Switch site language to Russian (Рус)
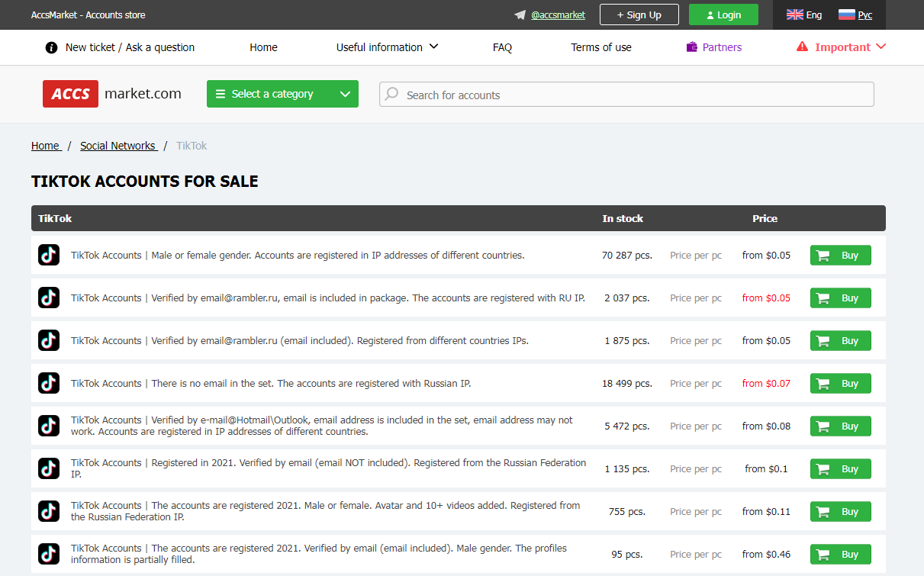The width and height of the screenshot is (924, 576). click(855, 14)
